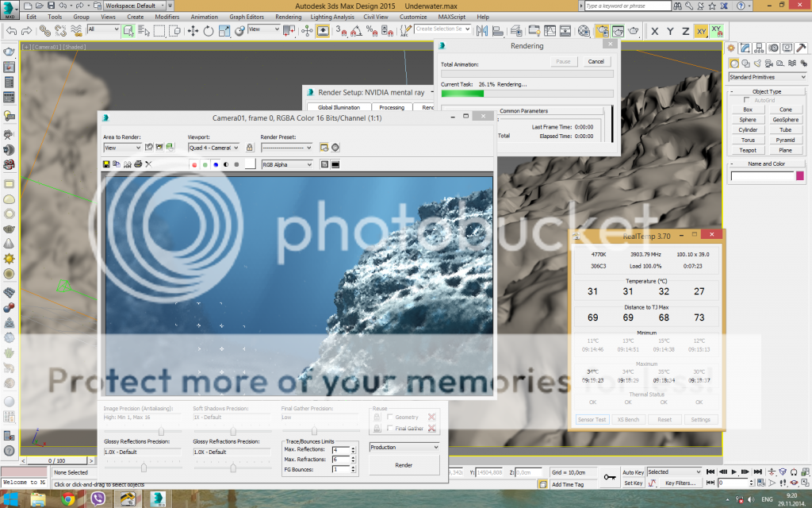This screenshot has height=508, width=812.
Task: Open the Lighting Analysis menu
Action: click(x=332, y=17)
